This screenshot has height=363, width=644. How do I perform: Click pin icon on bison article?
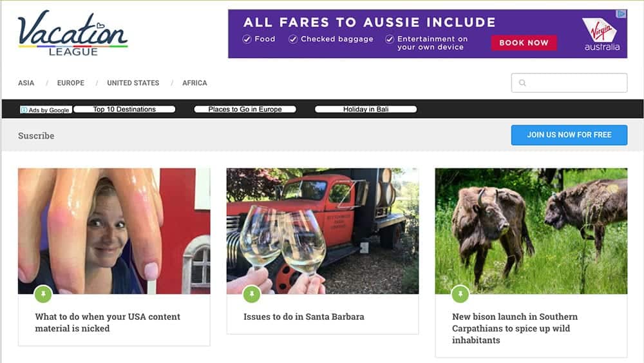pos(460,293)
